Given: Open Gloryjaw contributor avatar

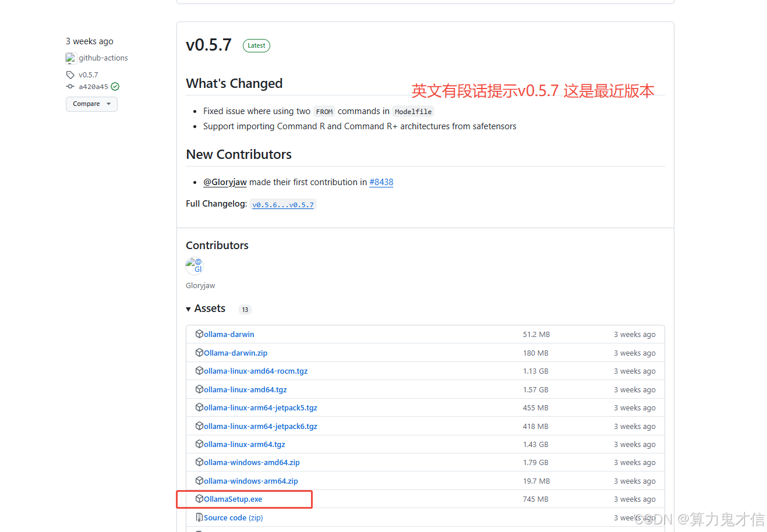Looking at the screenshot, I should click(x=195, y=266).
